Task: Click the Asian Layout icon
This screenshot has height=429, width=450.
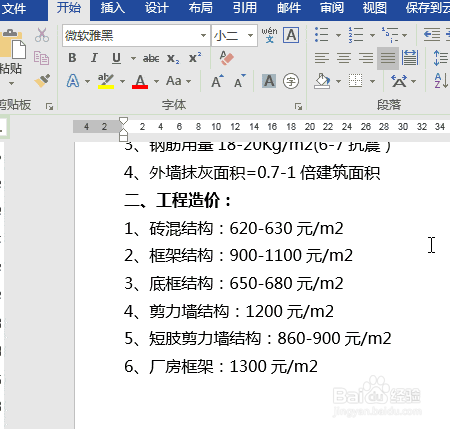Action: tap(399, 81)
